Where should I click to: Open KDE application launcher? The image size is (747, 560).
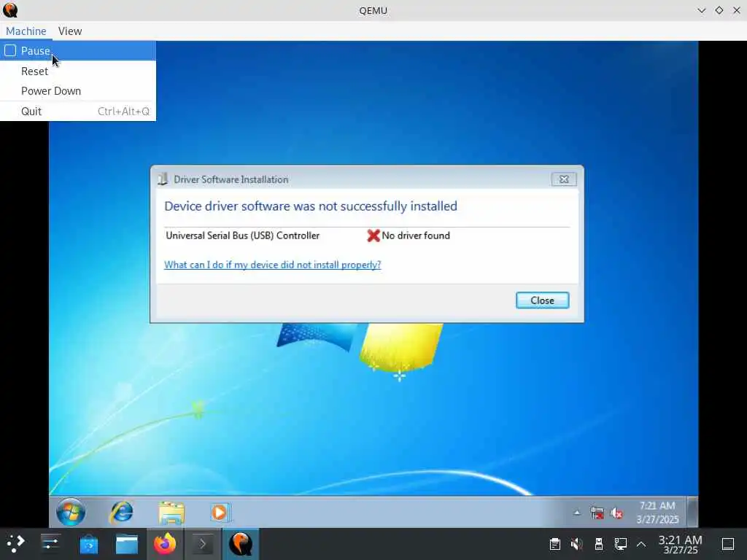point(16,543)
